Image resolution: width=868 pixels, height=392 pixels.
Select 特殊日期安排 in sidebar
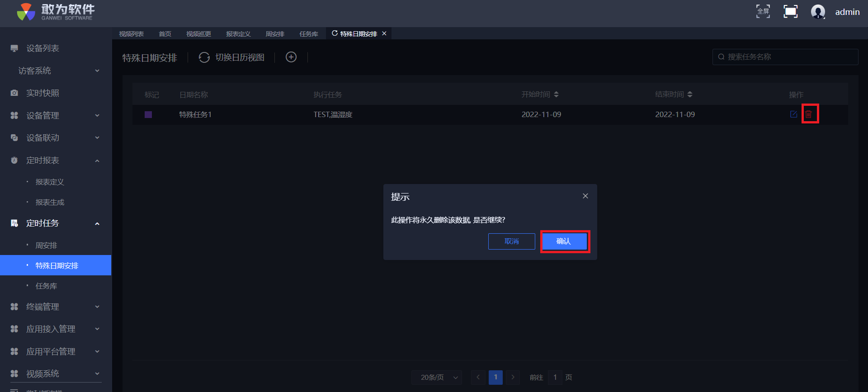tap(56, 265)
